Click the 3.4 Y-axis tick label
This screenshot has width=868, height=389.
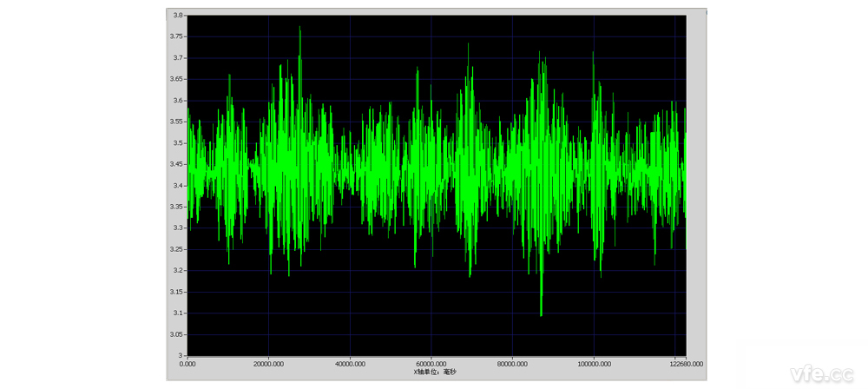coord(177,185)
